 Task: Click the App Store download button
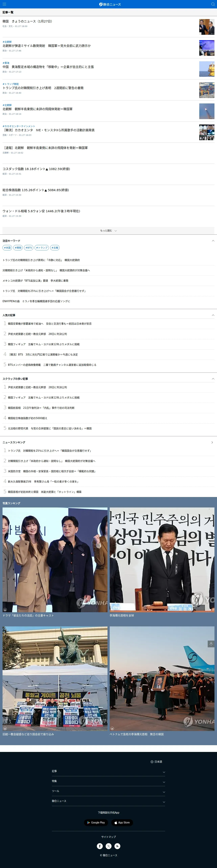coord(122,822)
